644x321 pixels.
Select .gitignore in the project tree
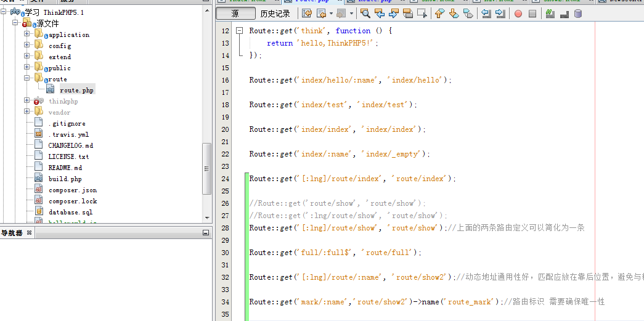pyautogui.click(x=67, y=124)
